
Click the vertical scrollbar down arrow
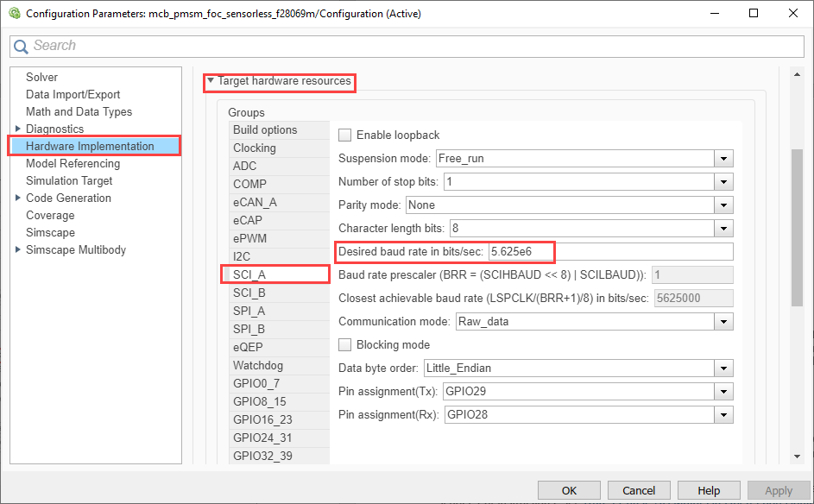[x=798, y=457]
